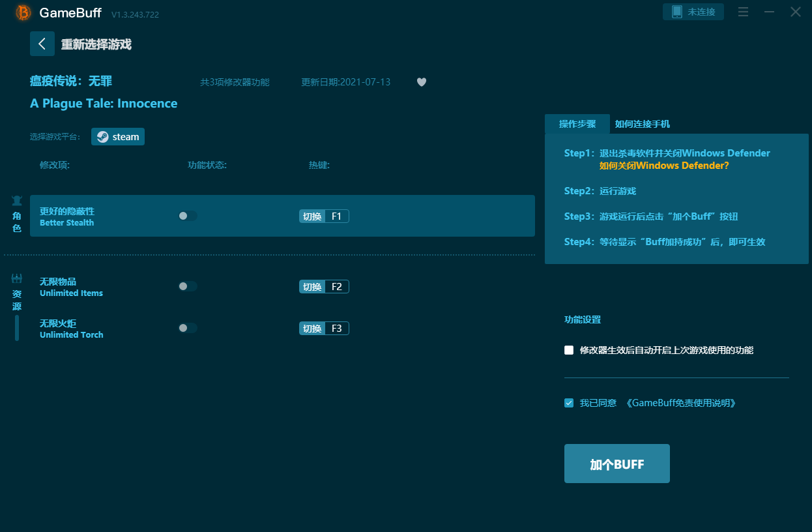Image resolution: width=812 pixels, height=532 pixels.
Task: Click the 共3项修改器功能 text
Action: 235,82
